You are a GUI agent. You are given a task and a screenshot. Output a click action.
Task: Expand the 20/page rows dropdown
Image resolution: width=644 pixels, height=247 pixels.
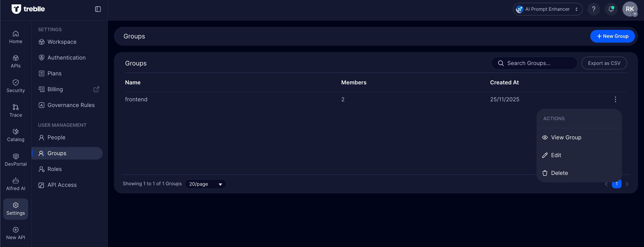(205, 184)
